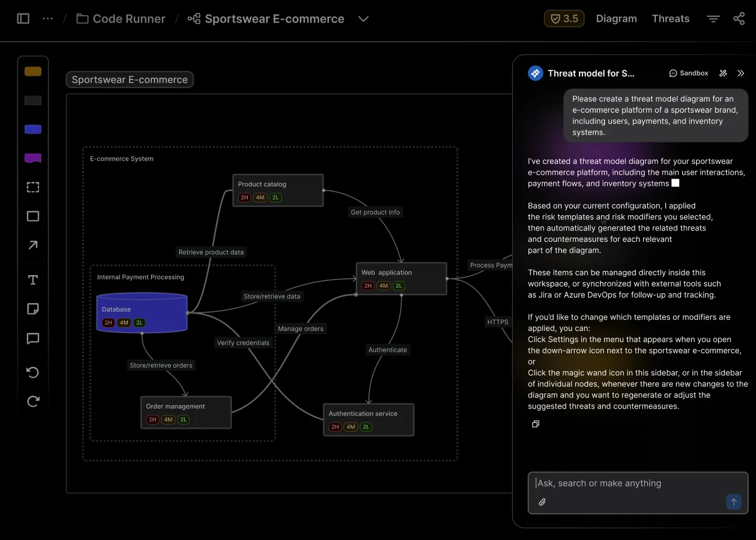Click the 2H badge on Order management
This screenshot has height=540, width=756.
click(153, 420)
